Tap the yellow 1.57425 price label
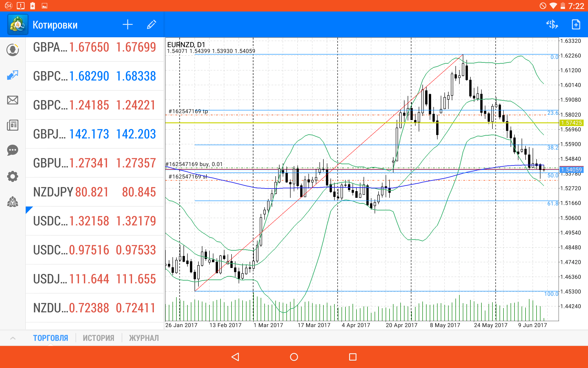This screenshot has width=588, height=368. 571,123
